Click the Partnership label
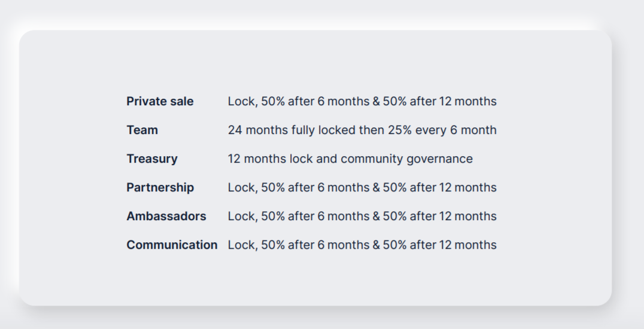The image size is (644, 329). tap(160, 187)
